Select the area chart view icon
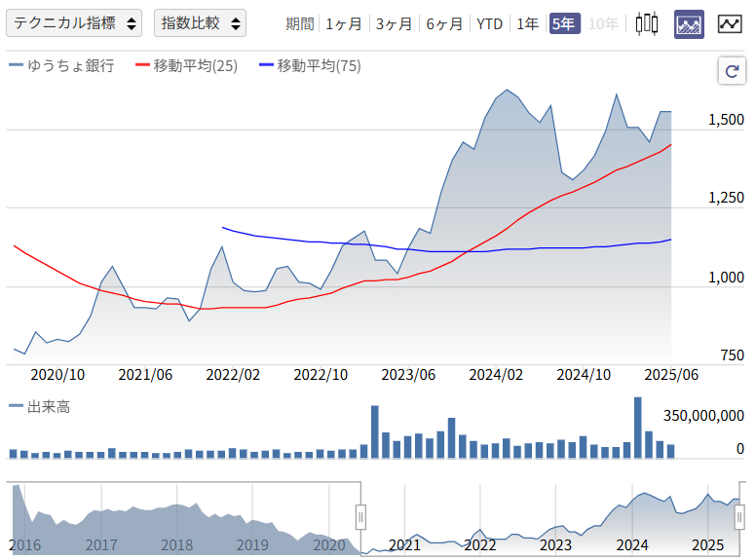The width and height of the screenshot is (756, 560). click(x=689, y=24)
